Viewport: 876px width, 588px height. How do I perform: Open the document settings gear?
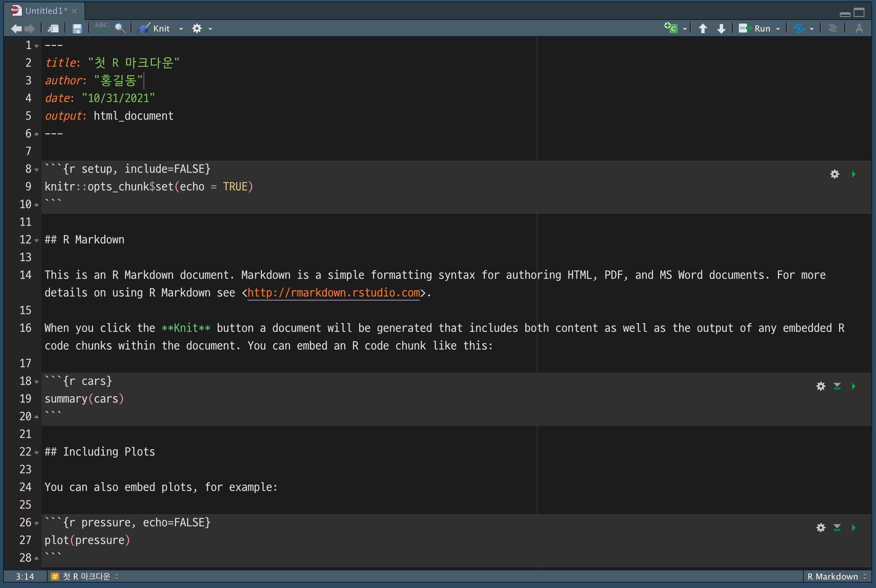pyautogui.click(x=197, y=28)
